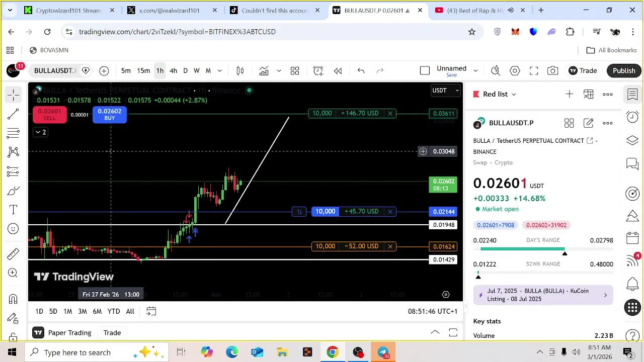Create an alert with the alarm icon
The width and height of the screenshot is (644, 362).
[318, 71]
